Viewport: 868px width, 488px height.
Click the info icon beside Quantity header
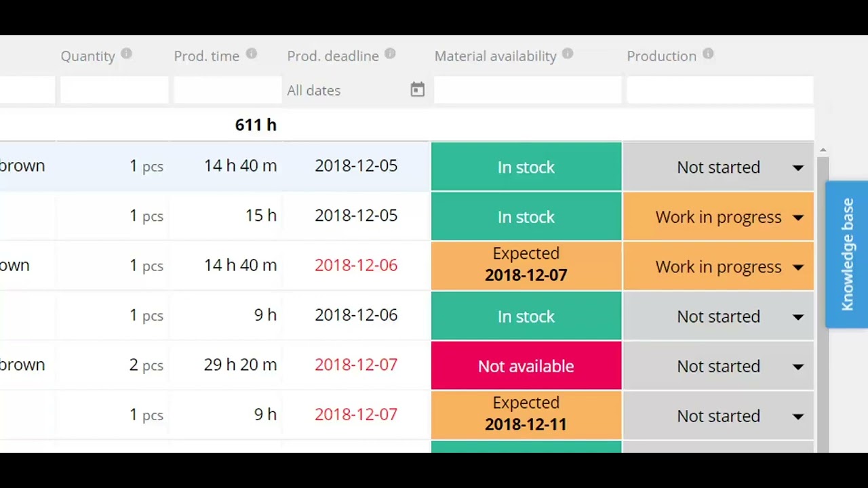[x=126, y=54]
